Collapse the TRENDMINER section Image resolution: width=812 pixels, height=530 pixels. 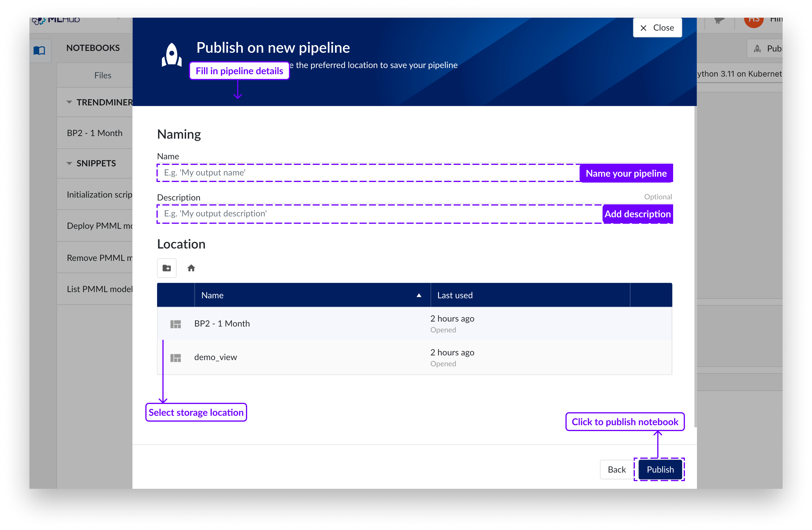tap(69, 102)
